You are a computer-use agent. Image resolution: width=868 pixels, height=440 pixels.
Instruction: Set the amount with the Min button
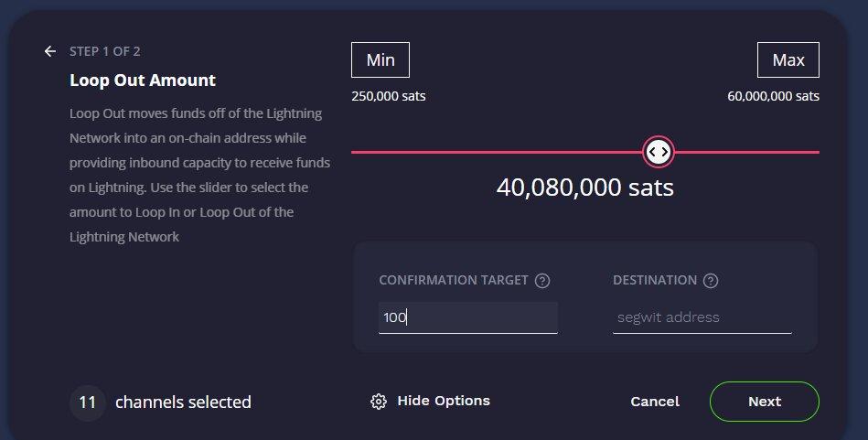380,60
